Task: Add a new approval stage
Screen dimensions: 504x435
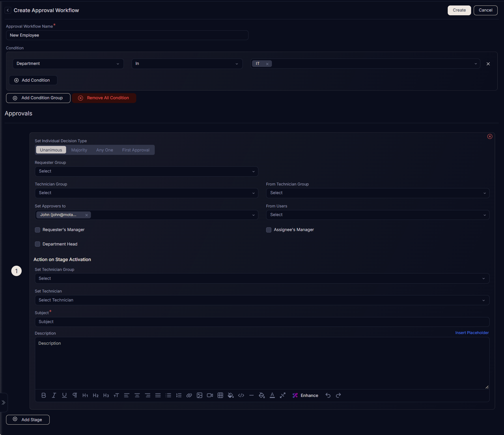Action: (28, 420)
